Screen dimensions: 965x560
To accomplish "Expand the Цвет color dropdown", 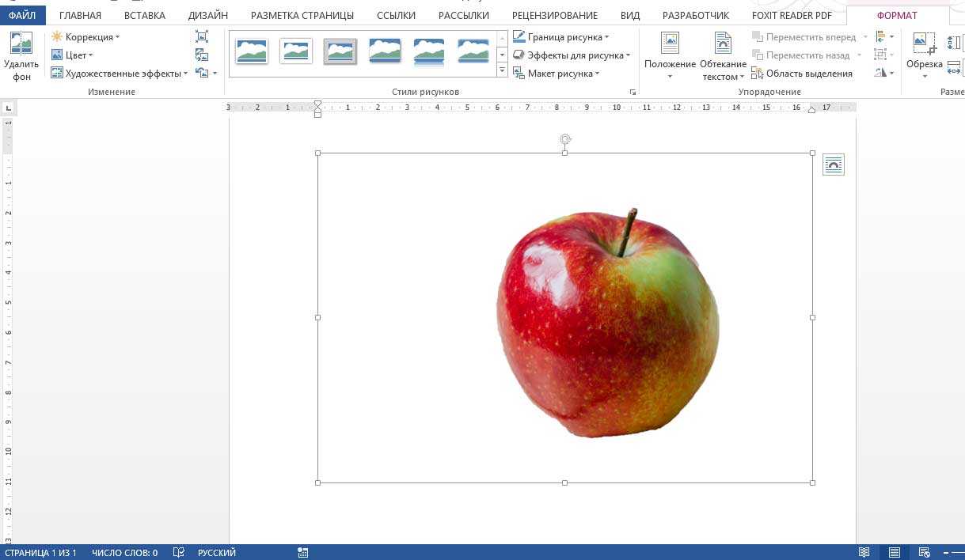I will (72, 55).
